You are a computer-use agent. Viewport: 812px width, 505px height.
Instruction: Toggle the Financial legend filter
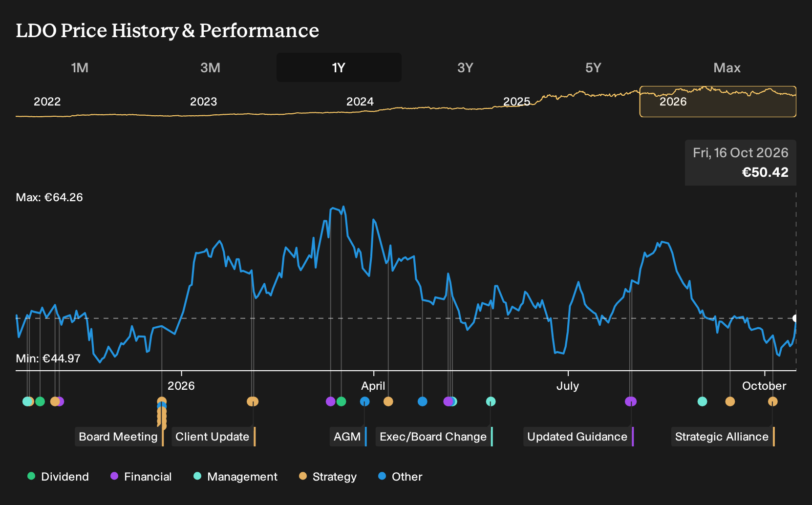(x=141, y=477)
